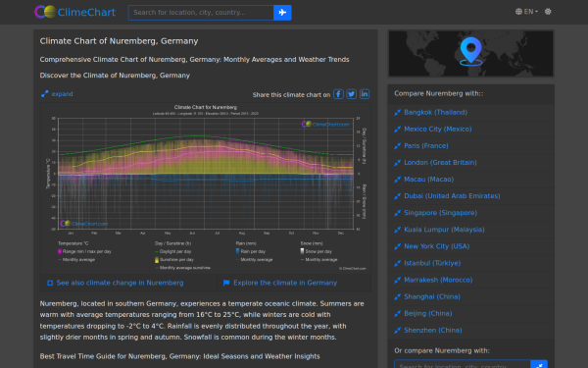Compare Nuremberg with Shanghai (China)
The height and width of the screenshot is (368, 588).
pyautogui.click(x=432, y=296)
